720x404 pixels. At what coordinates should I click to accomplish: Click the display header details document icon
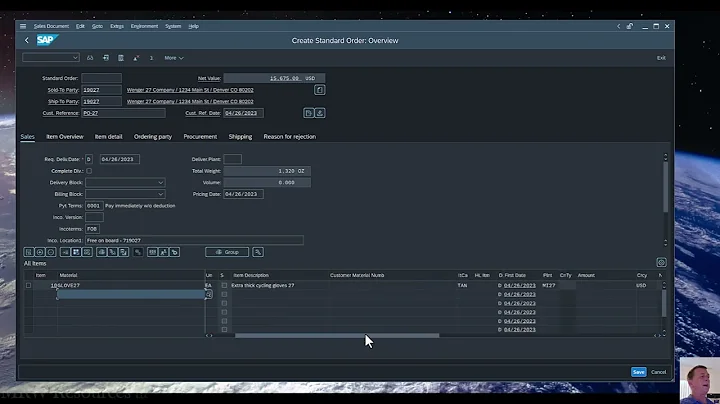tap(309, 113)
